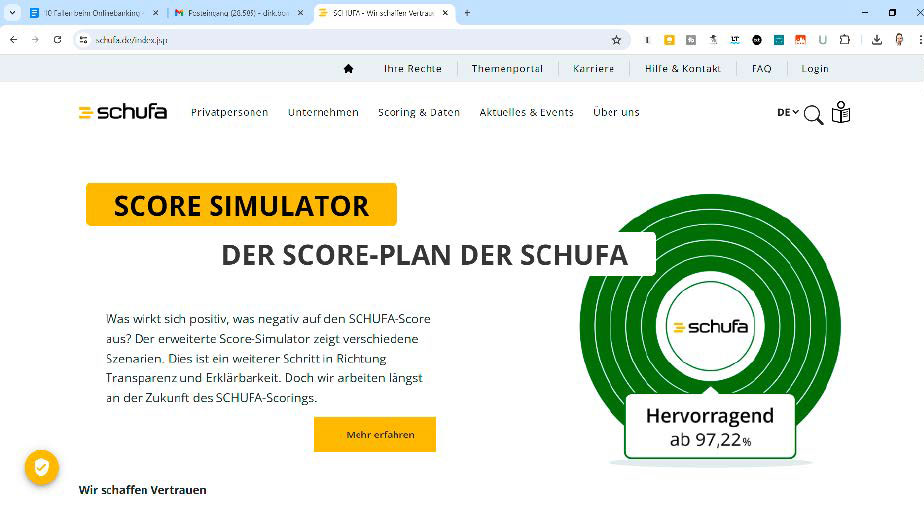This screenshot has width=924, height=508.
Task: Open the Über uns menu
Action: pos(616,112)
